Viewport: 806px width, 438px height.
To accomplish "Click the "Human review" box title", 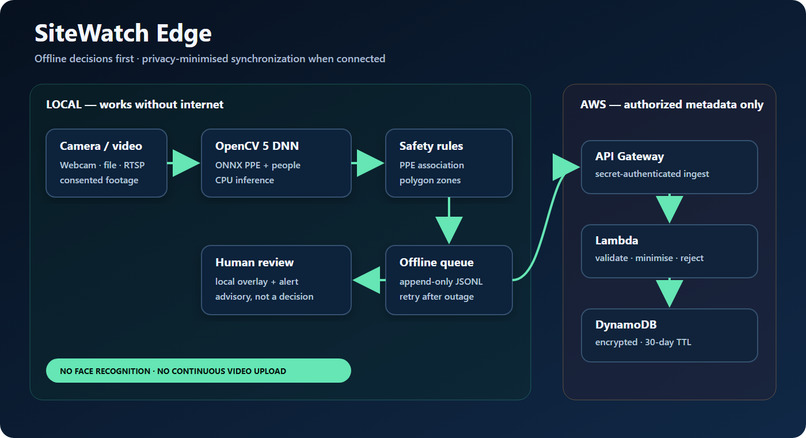I will [254, 262].
